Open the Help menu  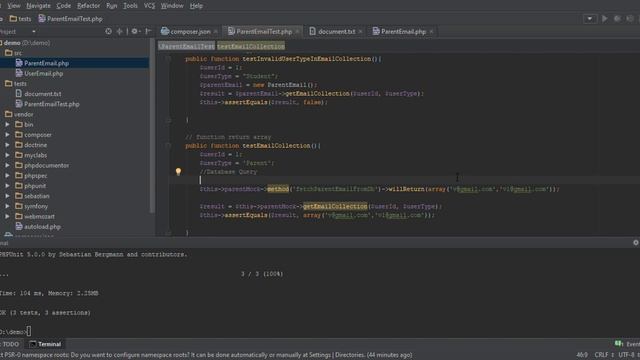coord(196,6)
